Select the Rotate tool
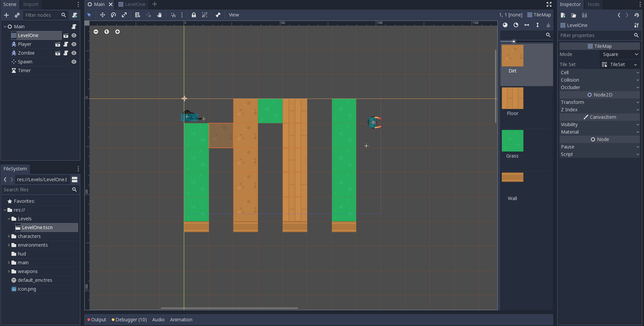This screenshot has width=644, height=326. pos(113,15)
